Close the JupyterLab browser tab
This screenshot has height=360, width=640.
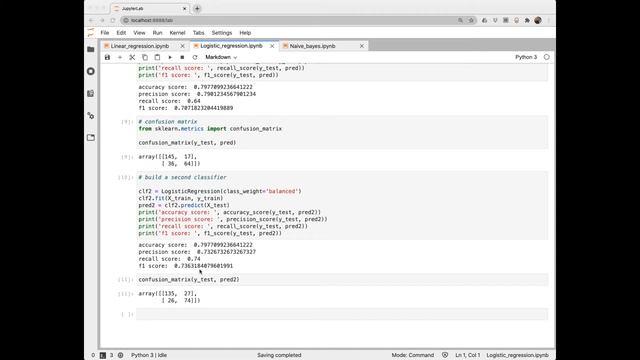184,9
